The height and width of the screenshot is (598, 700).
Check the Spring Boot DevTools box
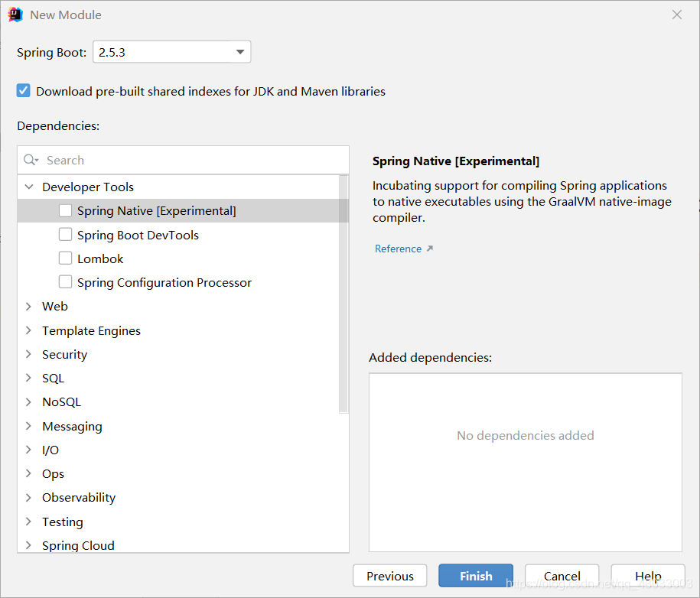(x=65, y=234)
